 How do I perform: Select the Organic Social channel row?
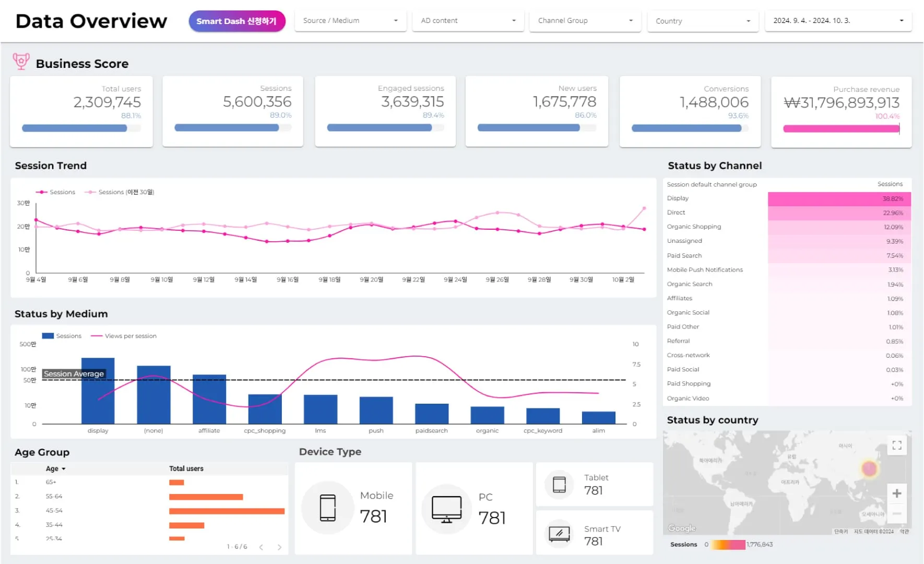point(787,312)
